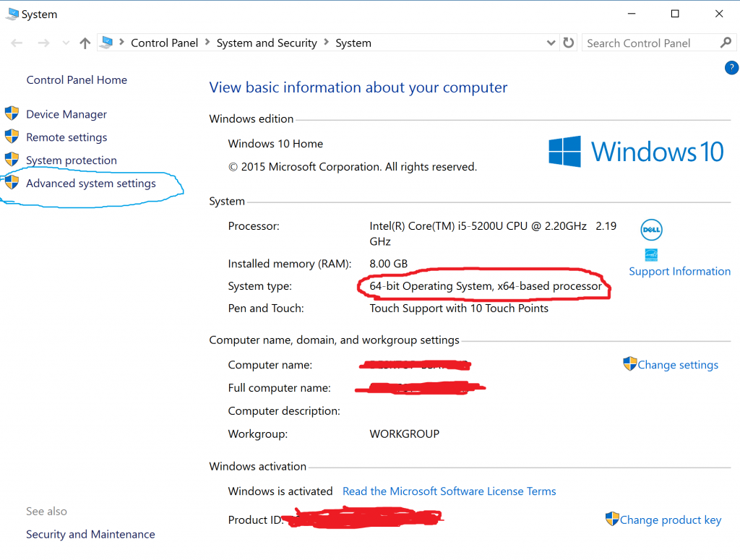
Task: Click the computer icon in the address bar
Action: click(107, 43)
